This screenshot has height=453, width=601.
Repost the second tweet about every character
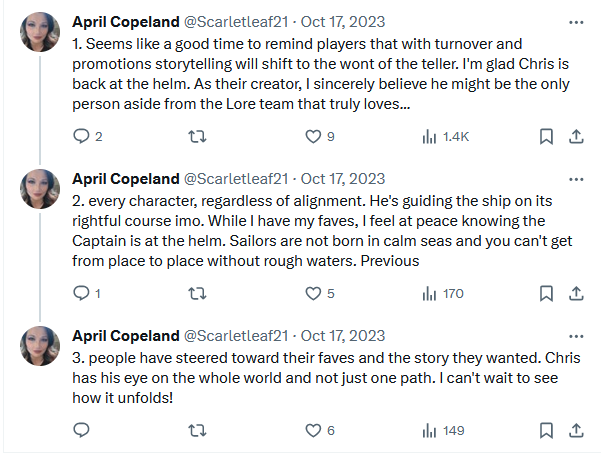[x=199, y=294]
